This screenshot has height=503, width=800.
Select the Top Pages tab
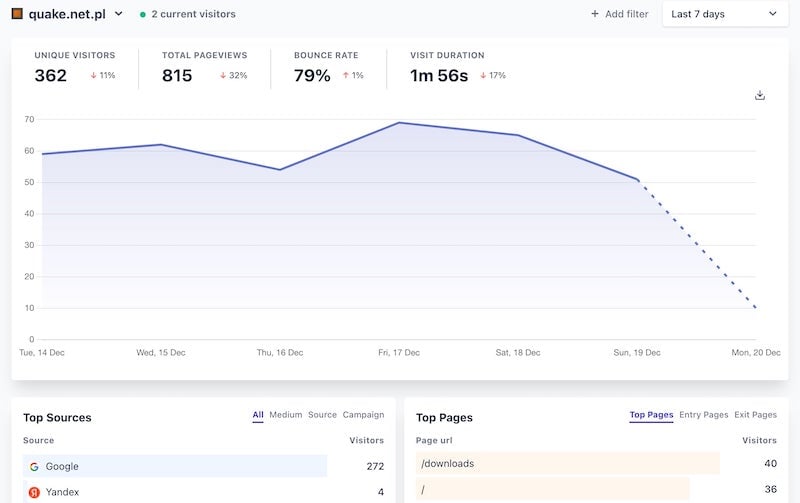click(652, 415)
